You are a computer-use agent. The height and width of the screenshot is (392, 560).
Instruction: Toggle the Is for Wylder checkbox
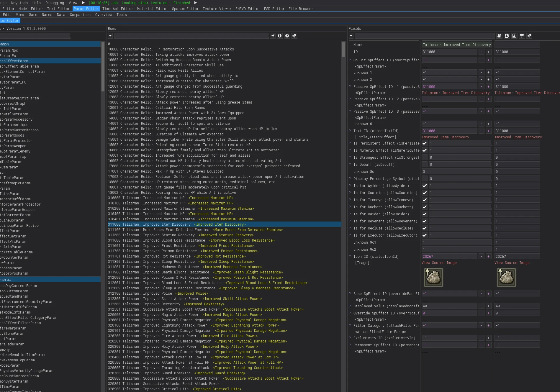point(425,186)
